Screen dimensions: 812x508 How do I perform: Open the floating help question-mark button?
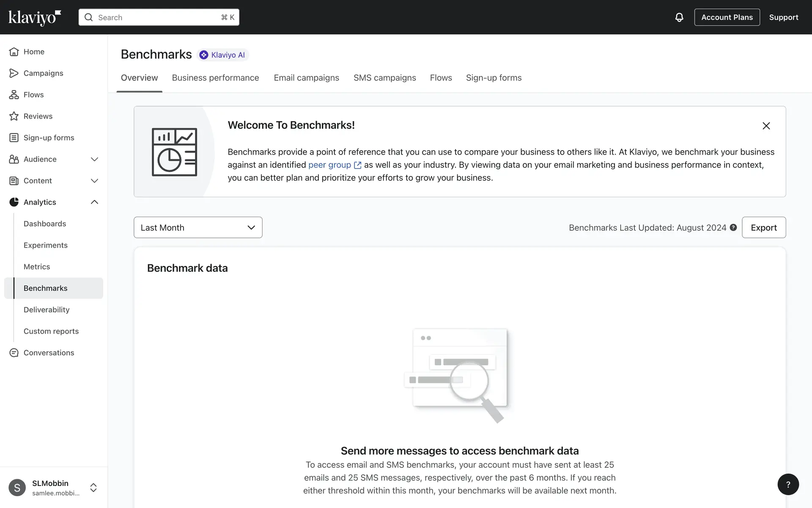pyautogui.click(x=788, y=484)
